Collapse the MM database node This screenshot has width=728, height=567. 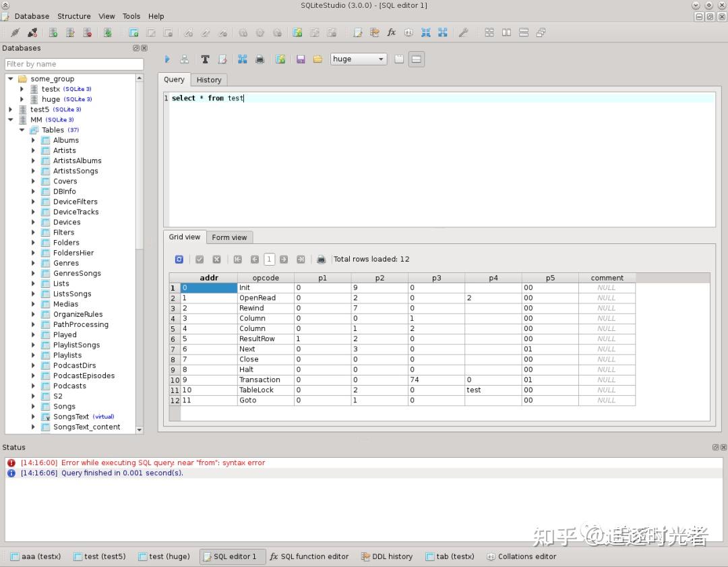[x=11, y=120]
